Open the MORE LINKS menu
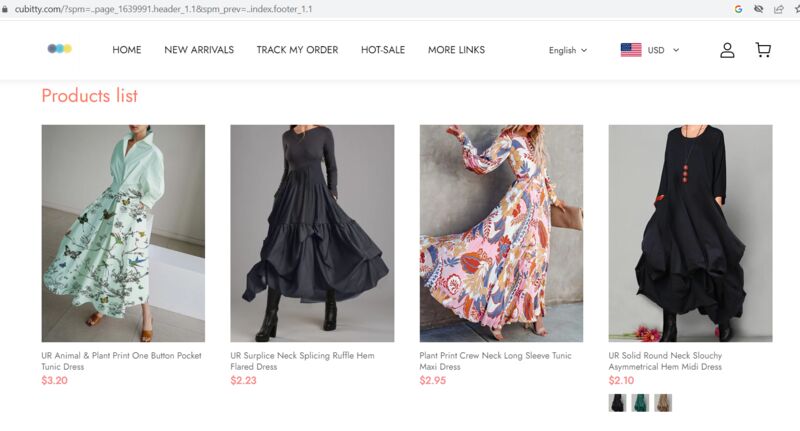The image size is (800, 431). point(456,50)
